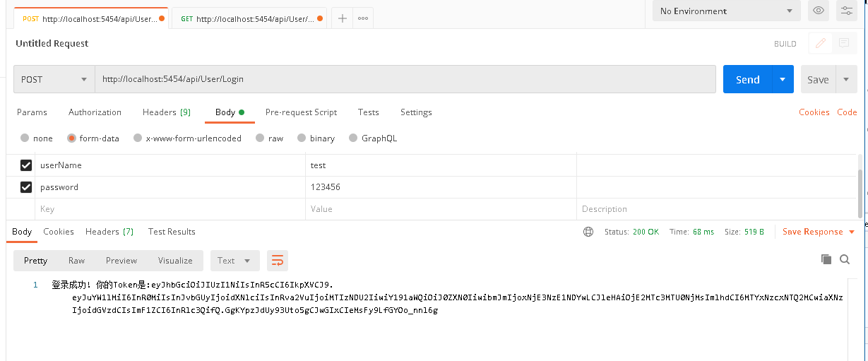Expand the No Environment dropdown

click(726, 11)
